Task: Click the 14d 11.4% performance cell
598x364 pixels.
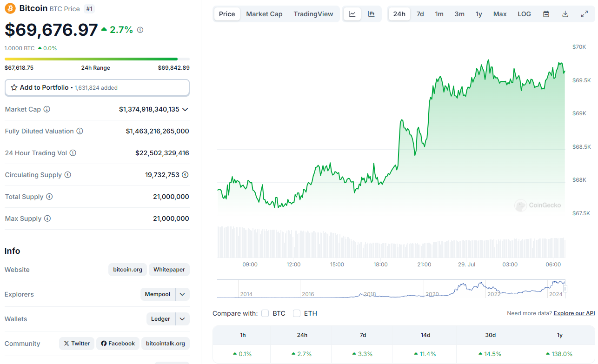Action: [x=425, y=354]
